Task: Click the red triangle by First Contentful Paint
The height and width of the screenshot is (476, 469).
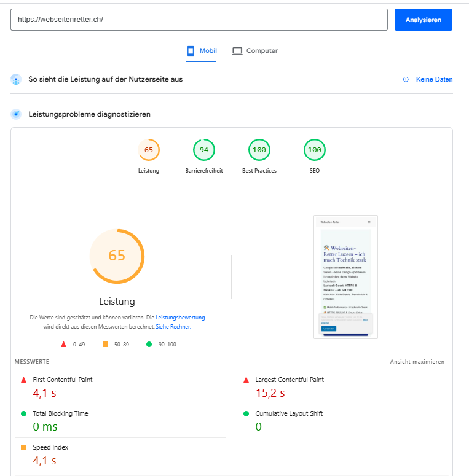Action: click(23, 380)
